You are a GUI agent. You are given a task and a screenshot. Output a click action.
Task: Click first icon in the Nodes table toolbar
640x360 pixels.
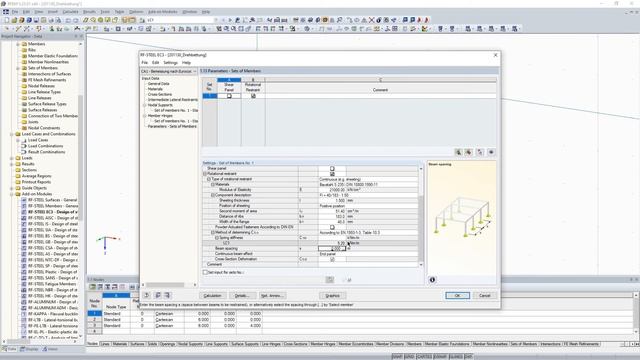coord(93,287)
